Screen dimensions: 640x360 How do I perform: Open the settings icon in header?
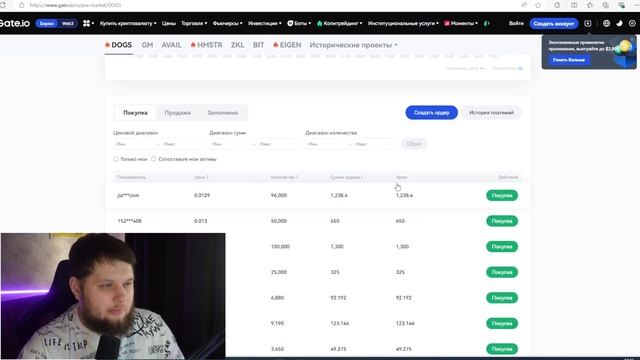click(632, 24)
